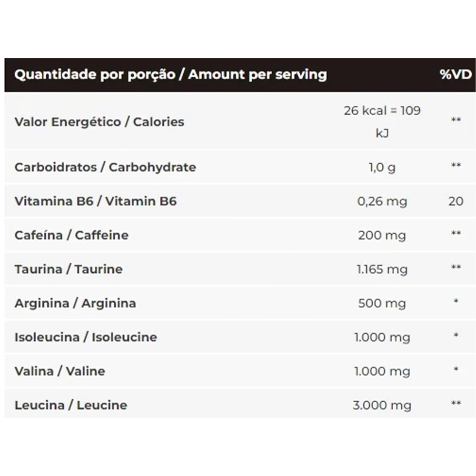Select the Arginina / Arginina row label
This screenshot has width=476, height=476.
pyautogui.click(x=75, y=303)
